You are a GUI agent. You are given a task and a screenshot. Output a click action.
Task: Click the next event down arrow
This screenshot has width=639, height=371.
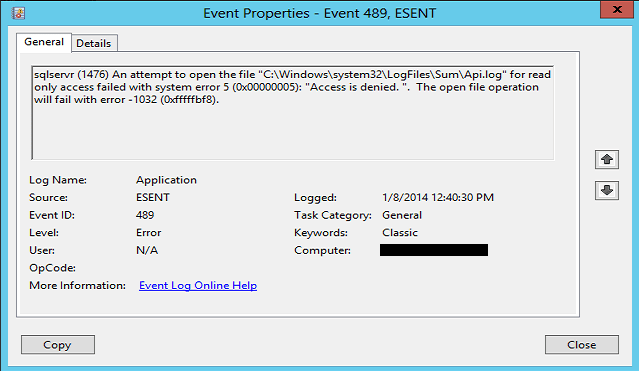click(x=607, y=190)
